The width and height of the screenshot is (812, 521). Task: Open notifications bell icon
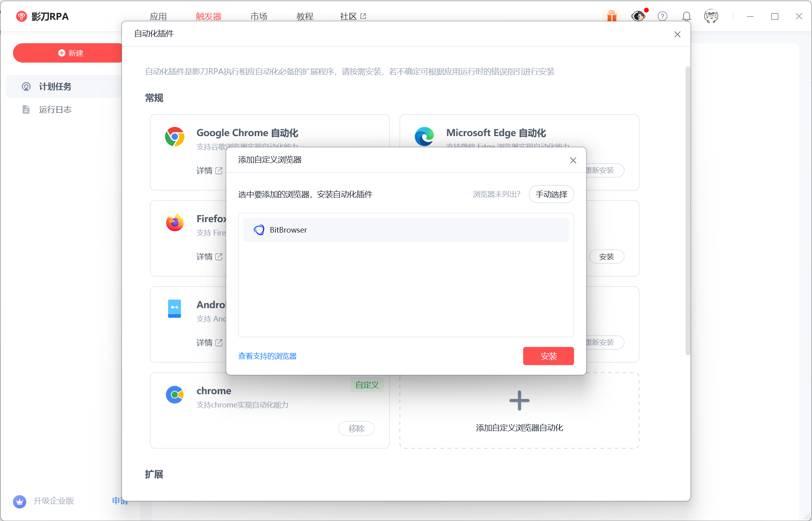(x=686, y=16)
